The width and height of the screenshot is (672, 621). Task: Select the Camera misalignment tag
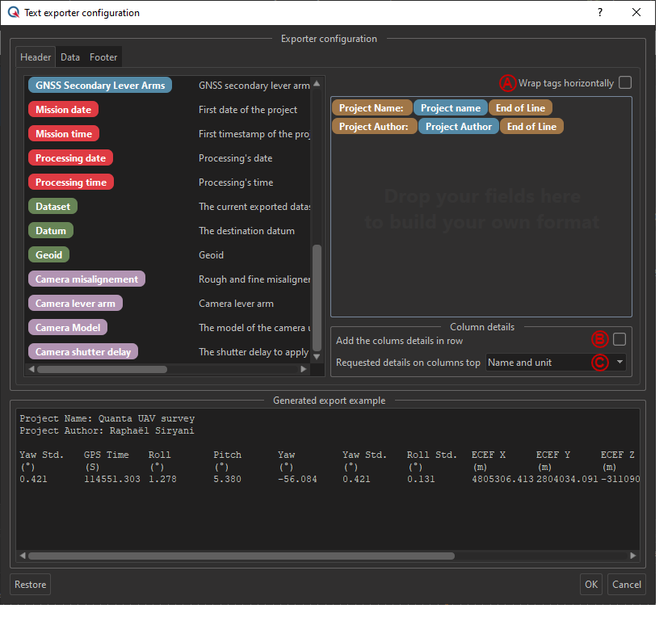86,279
